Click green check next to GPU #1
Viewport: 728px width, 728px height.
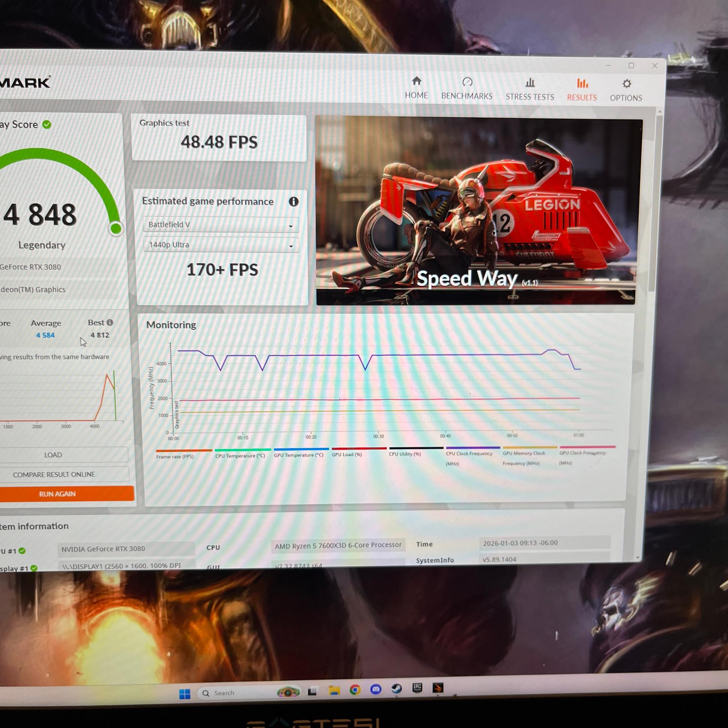click(x=22, y=551)
